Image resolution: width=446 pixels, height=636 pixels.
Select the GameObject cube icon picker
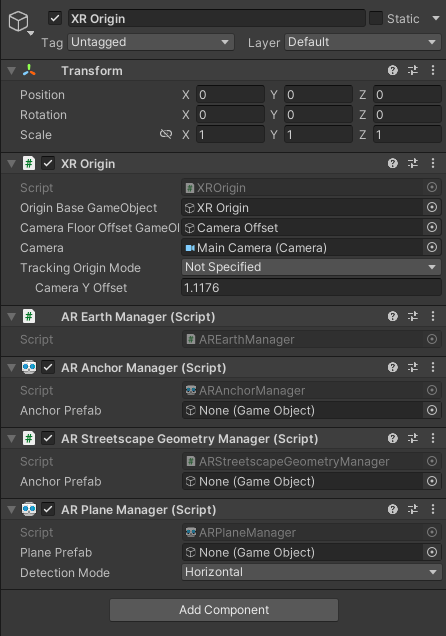tap(20, 22)
